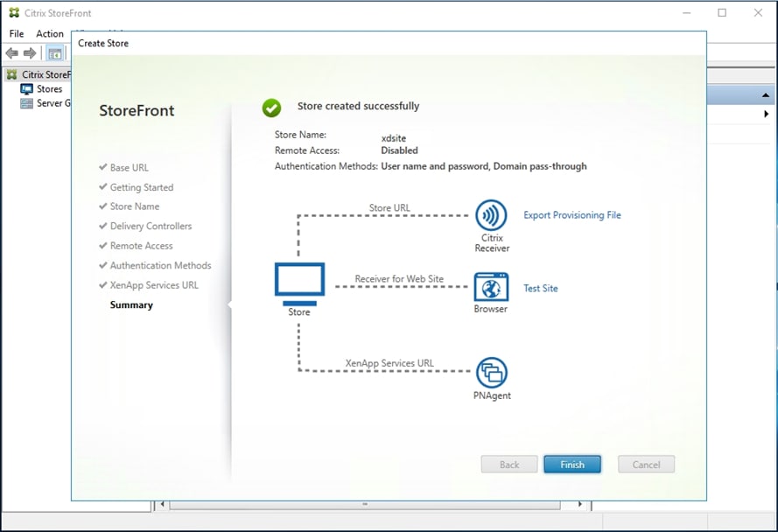Click the Receiver for Web Site label

399,279
